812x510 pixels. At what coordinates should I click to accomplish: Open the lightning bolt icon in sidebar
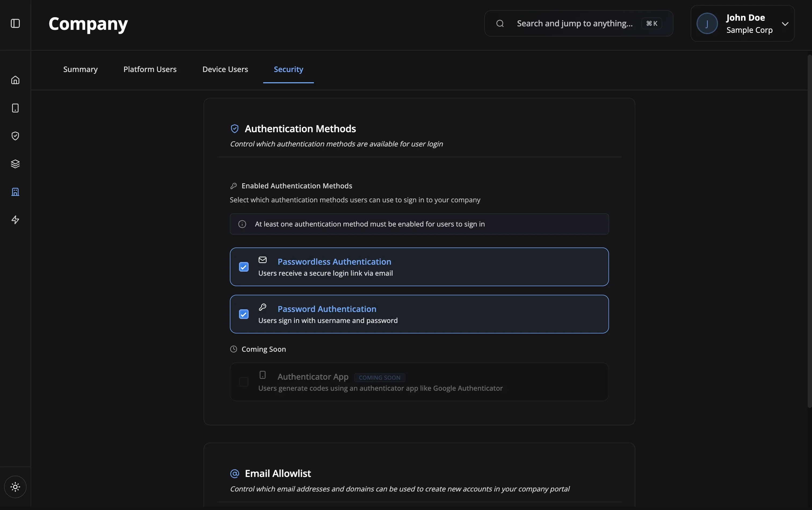(15, 220)
